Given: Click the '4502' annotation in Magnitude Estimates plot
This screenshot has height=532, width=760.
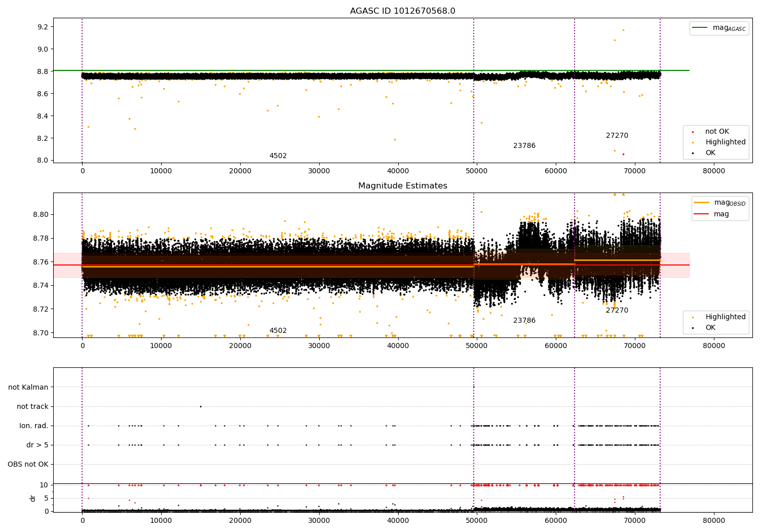Looking at the screenshot, I should [278, 331].
